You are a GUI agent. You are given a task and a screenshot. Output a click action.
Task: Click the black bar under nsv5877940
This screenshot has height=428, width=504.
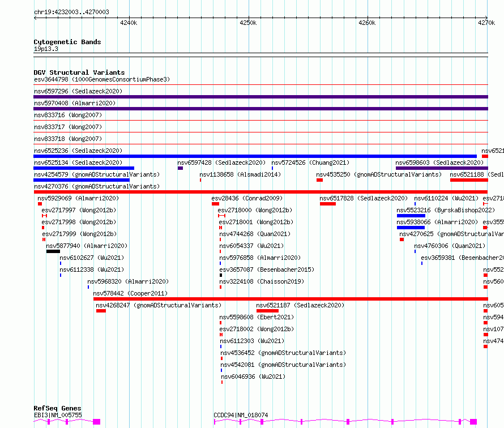pos(53,251)
